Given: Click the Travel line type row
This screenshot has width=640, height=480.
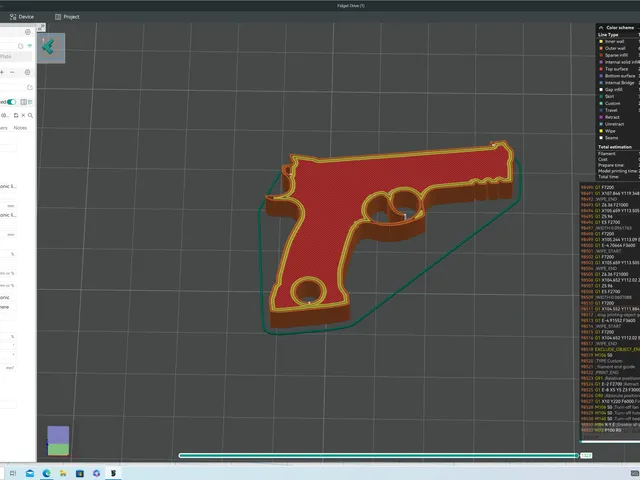Looking at the screenshot, I should (618, 110).
